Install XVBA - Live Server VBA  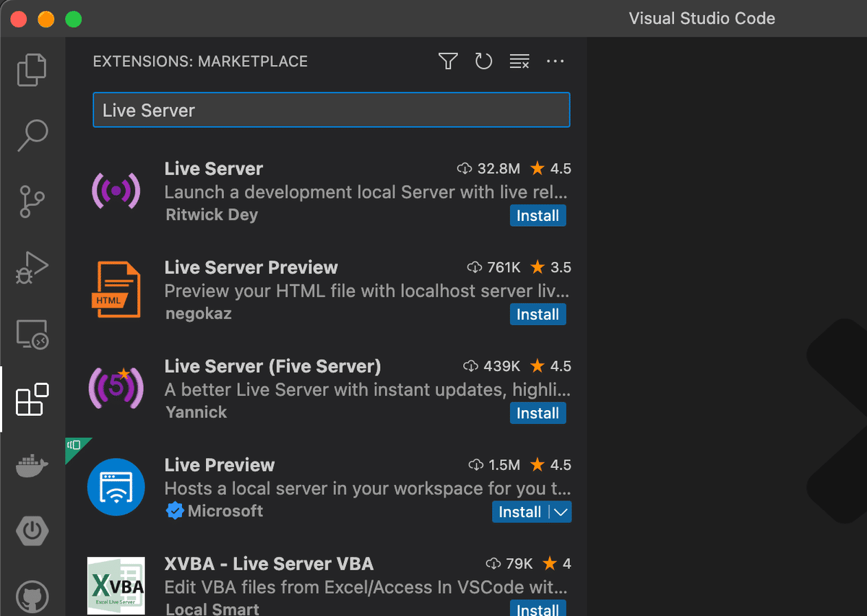[538, 609]
